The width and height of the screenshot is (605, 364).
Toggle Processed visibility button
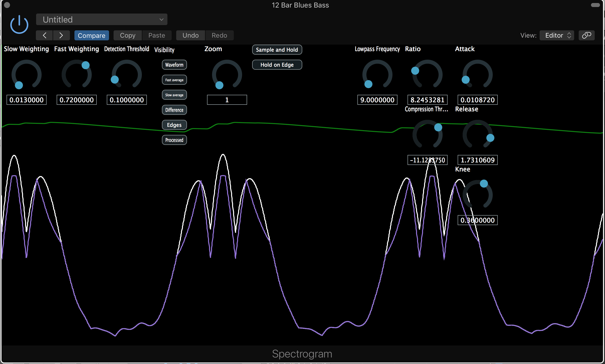[174, 140]
